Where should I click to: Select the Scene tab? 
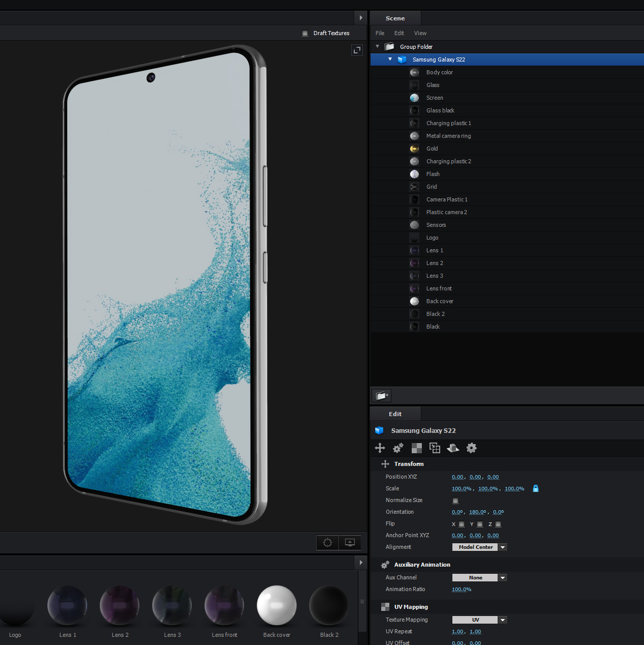tap(395, 18)
